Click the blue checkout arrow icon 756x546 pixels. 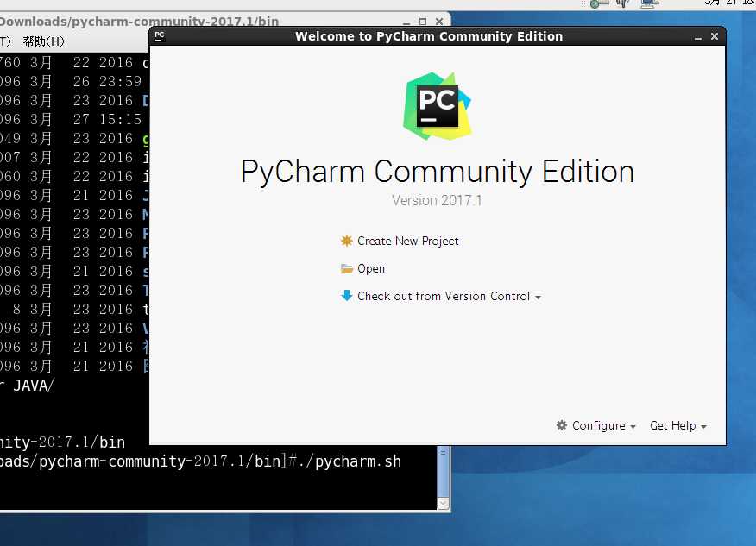tap(347, 295)
